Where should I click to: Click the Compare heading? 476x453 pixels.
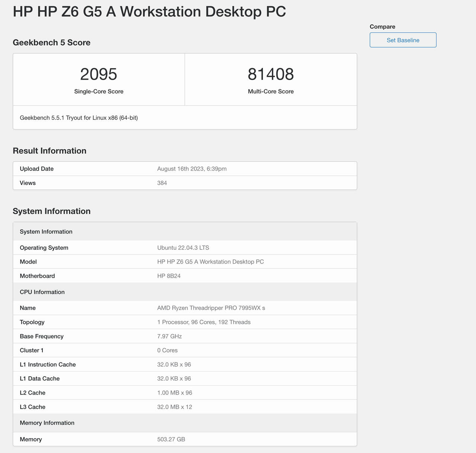pos(382,26)
